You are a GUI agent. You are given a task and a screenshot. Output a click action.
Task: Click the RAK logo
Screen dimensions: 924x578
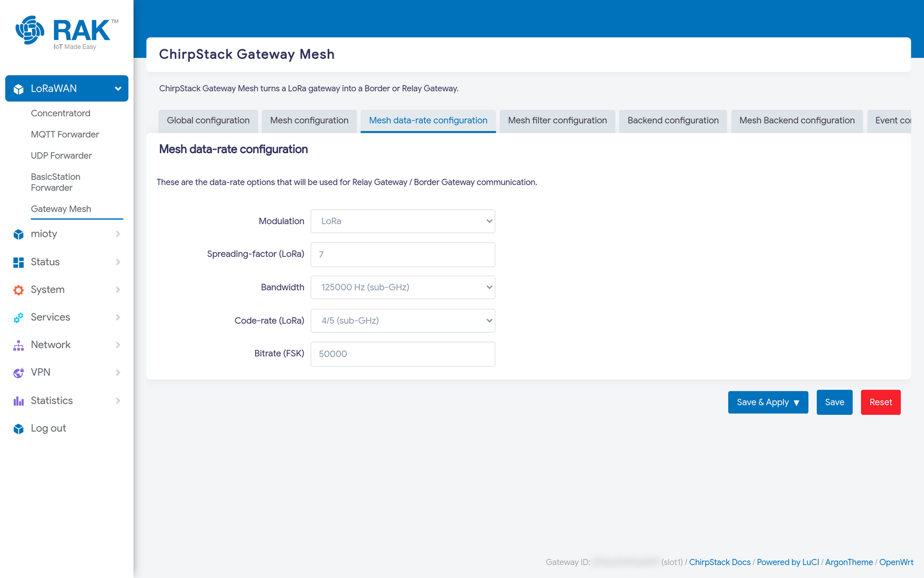(67, 33)
